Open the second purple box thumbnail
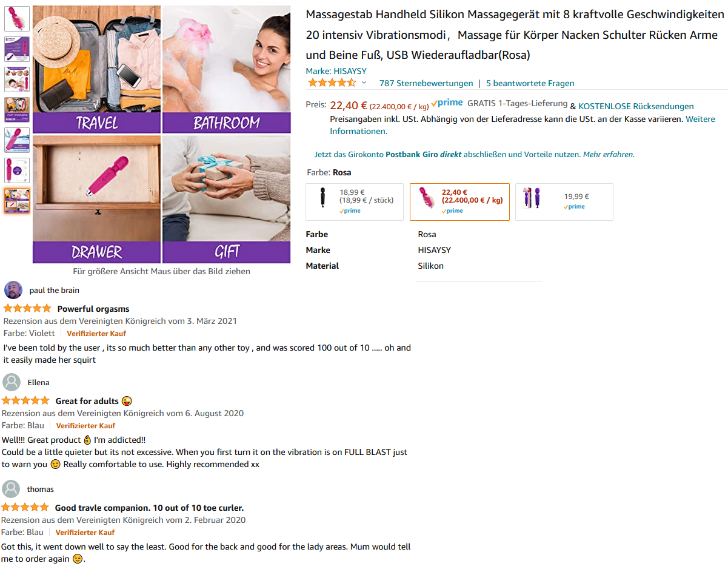 point(17,49)
